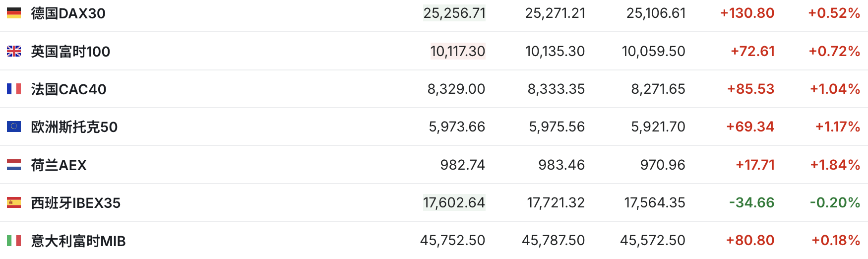Click the FTSE 100 price 10,117.30
Viewport: 868px width, 259px height.
(x=457, y=51)
